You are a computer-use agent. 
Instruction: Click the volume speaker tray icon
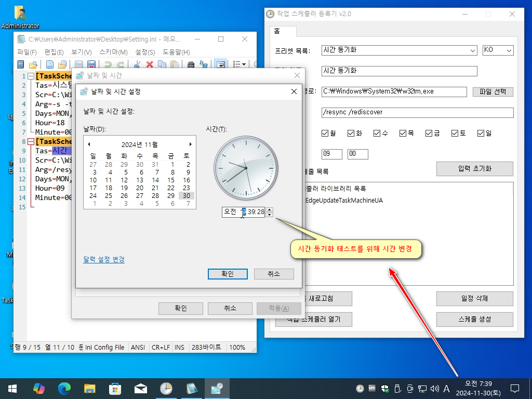(434, 389)
